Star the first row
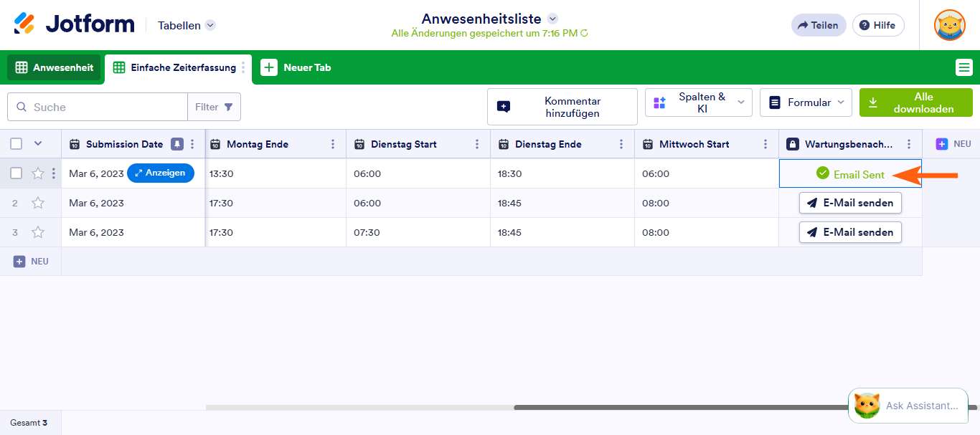 pos(38,173)
